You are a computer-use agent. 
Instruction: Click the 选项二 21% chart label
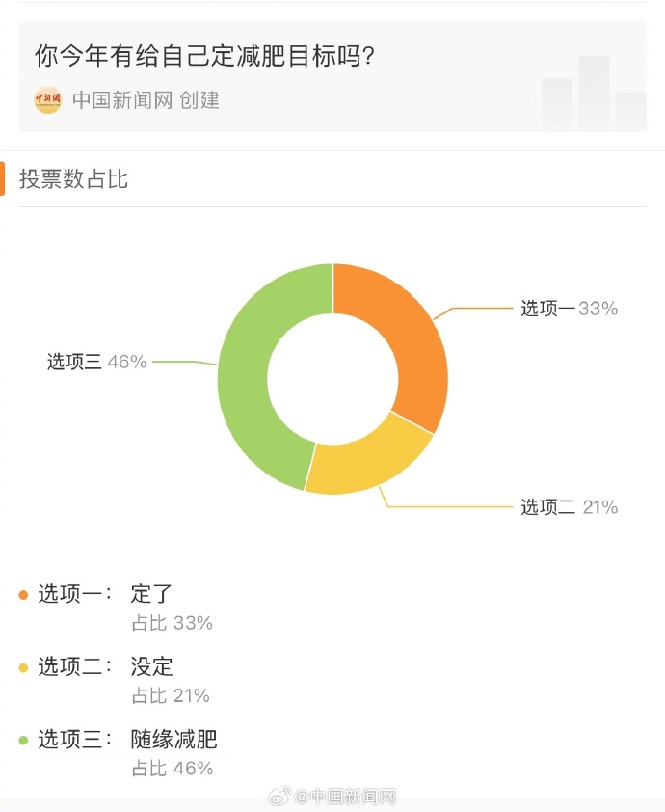pos(569,507)
